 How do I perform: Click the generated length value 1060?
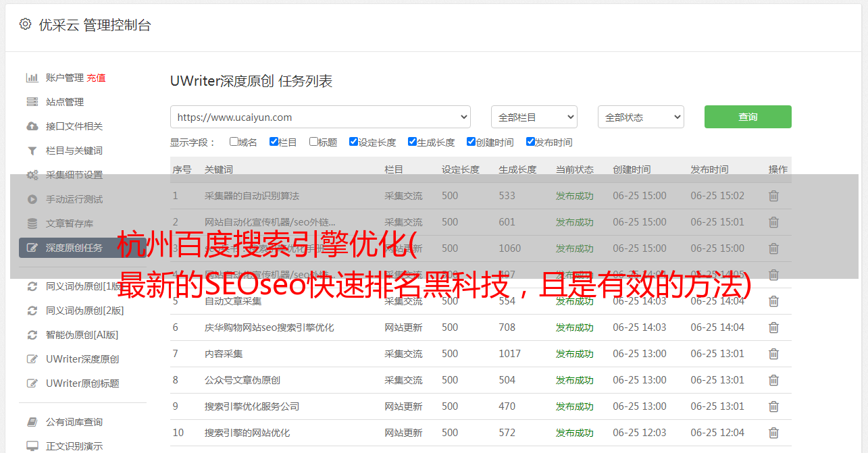tap(510, 248)
